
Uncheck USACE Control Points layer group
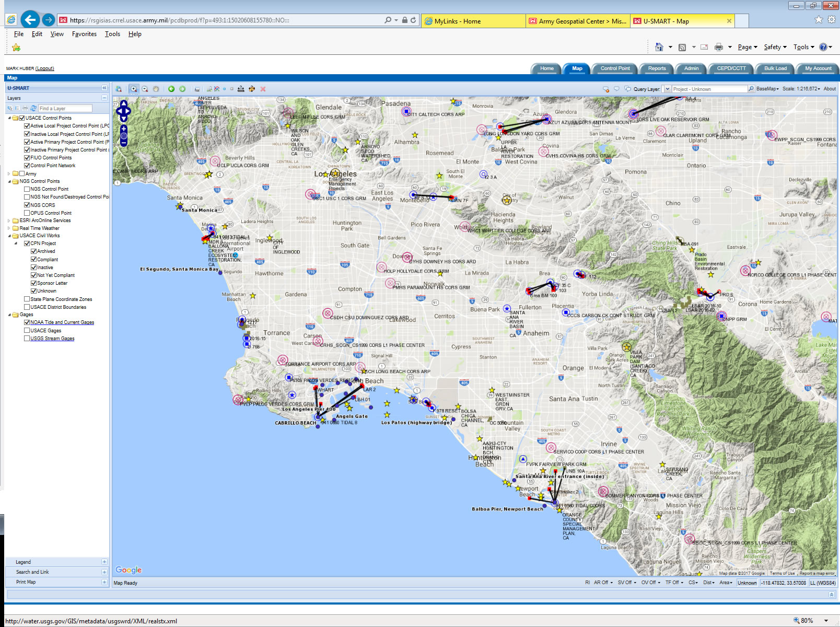[22, 118]
